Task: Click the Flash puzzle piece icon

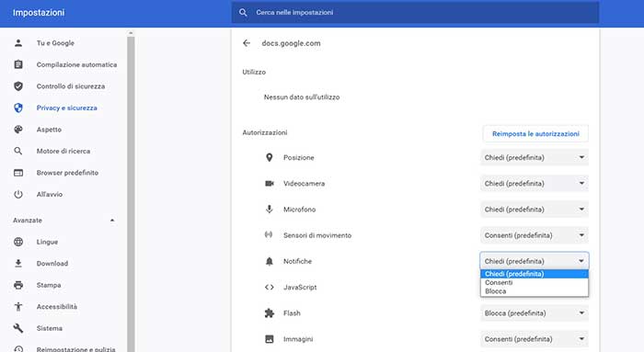Action: tap(269, 313)
